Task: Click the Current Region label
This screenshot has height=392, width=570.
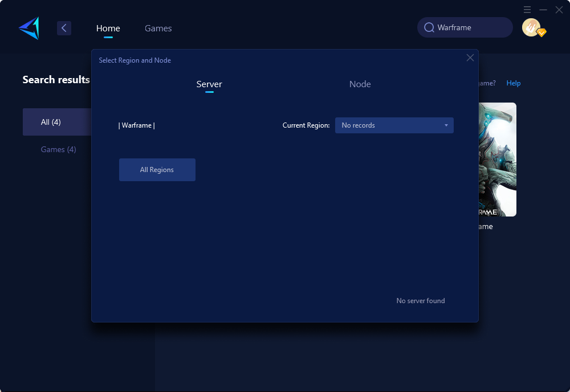Action: tap(306, 125)
